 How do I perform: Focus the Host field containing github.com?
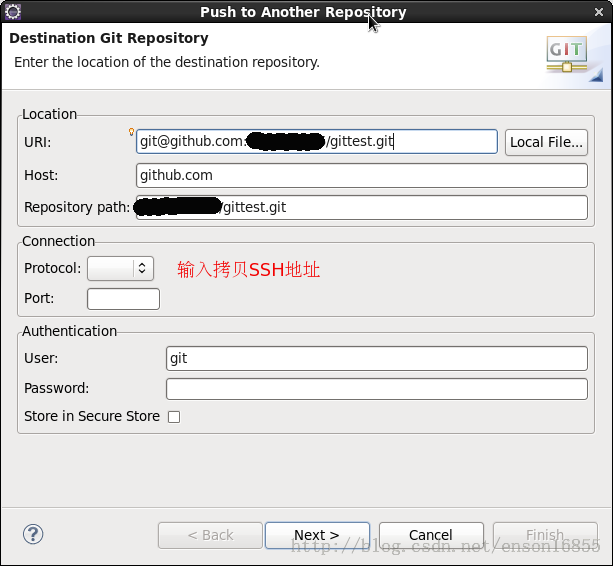click(362, 176)
